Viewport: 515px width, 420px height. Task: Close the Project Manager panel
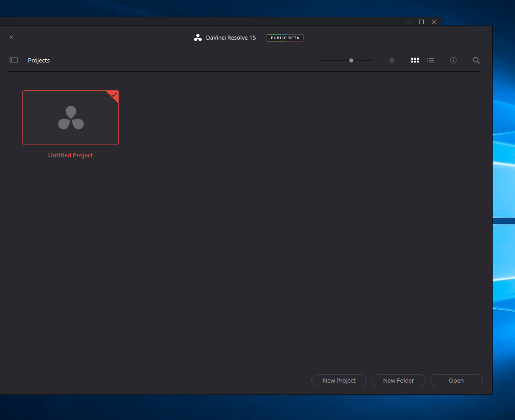tap(11, 37)
